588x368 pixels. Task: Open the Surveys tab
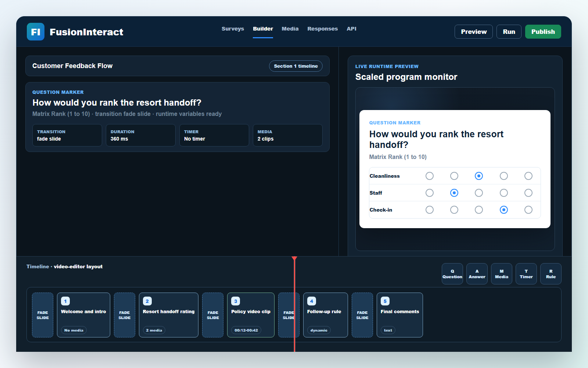coord(233,29)
